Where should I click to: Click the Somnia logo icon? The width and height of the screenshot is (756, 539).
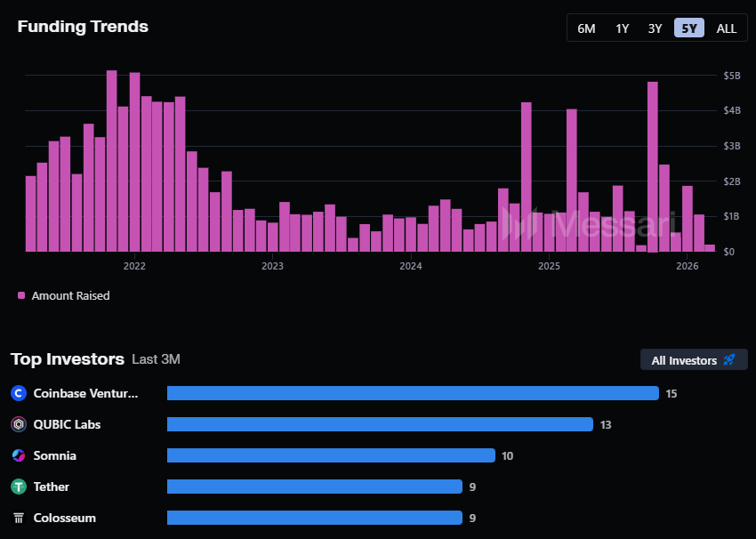pos(19,455)
